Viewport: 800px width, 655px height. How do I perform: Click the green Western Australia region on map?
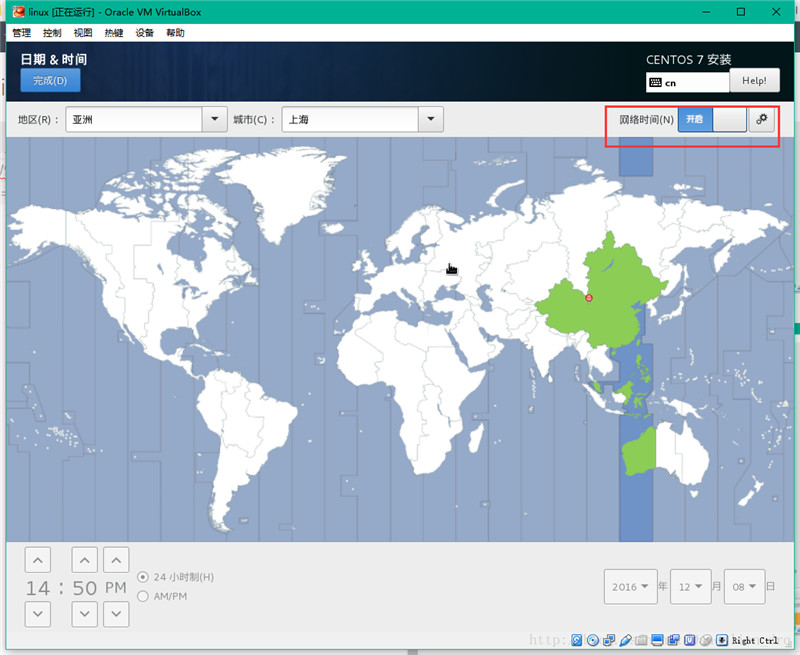[640, 454]
